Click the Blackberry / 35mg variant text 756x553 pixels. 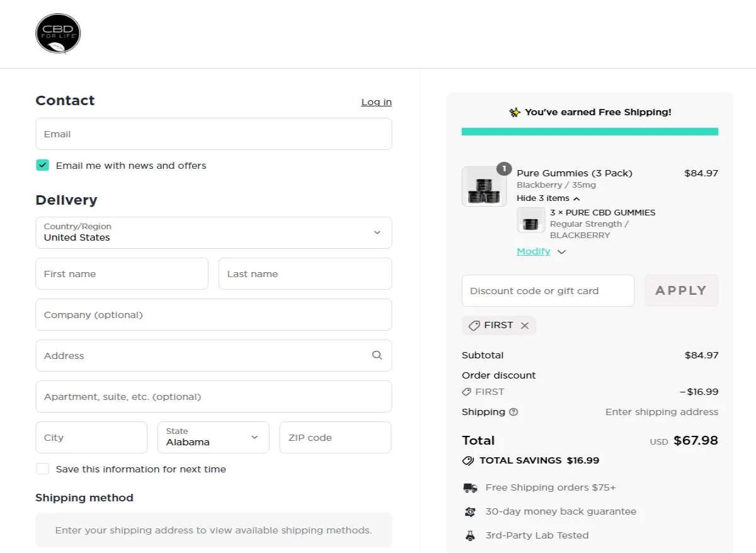tap(556, 185)
